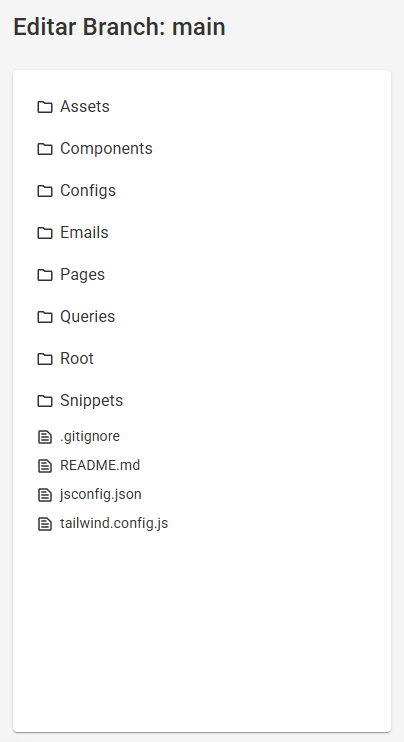The image size is (404, 742).
Task: Click the Pages folder icon
Action: point(45,275)
